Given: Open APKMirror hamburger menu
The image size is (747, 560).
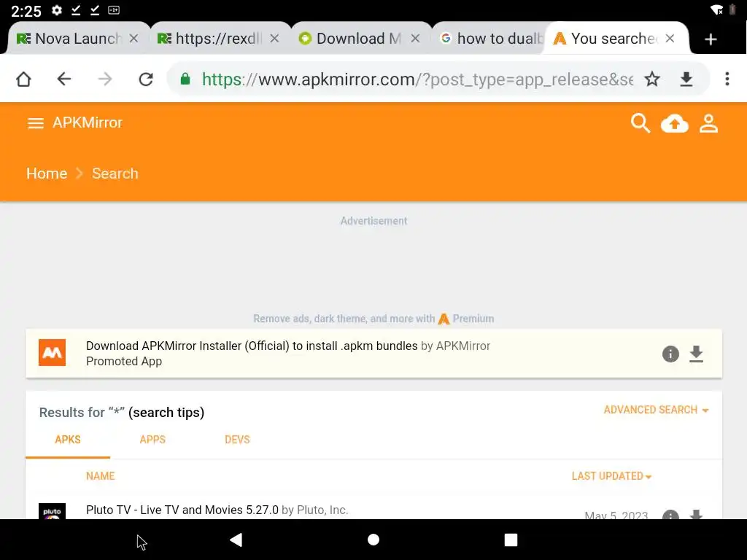Looking at the screenshot, I should (x=35, y=123).
